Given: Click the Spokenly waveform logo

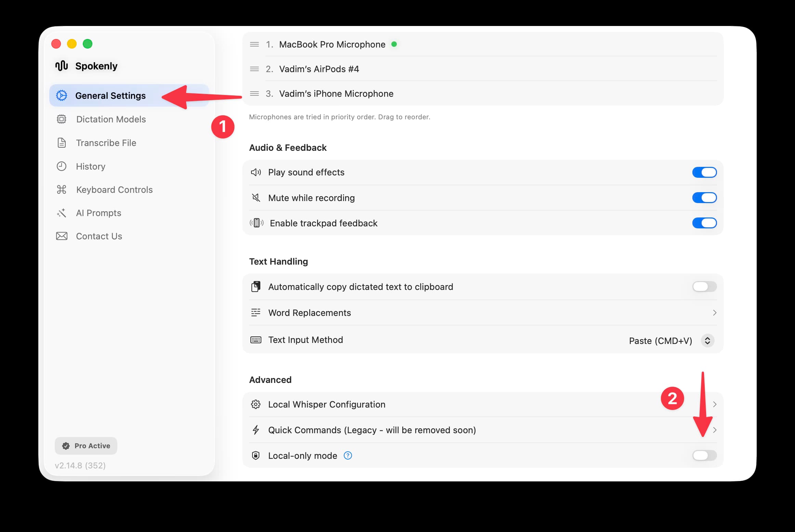Looking at the screenshot, I should click(x=61, y=66).
